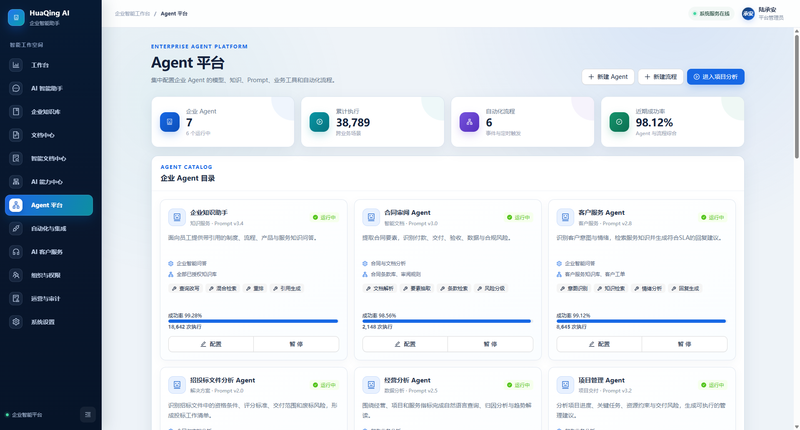Pause the 企业知识助手 agent with 暂停
The image size is (800, 430).
click(296, 344)
